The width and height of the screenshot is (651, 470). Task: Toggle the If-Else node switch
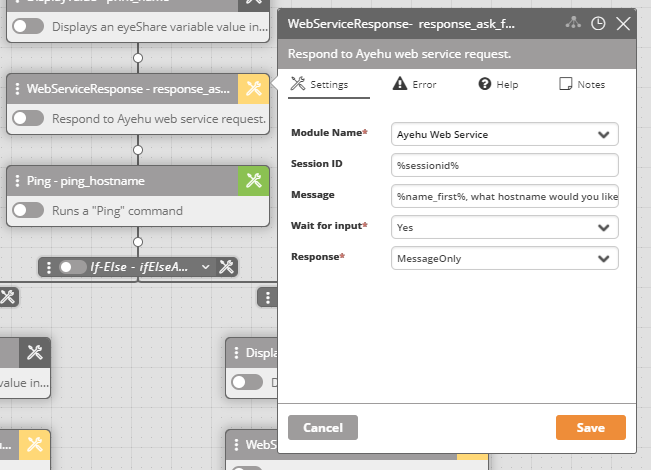(72, 267)
